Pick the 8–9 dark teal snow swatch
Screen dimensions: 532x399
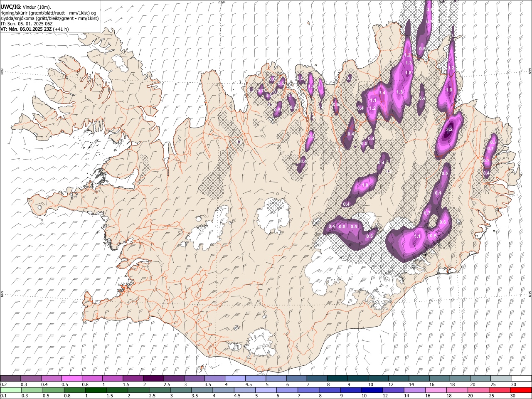[337, 378]
